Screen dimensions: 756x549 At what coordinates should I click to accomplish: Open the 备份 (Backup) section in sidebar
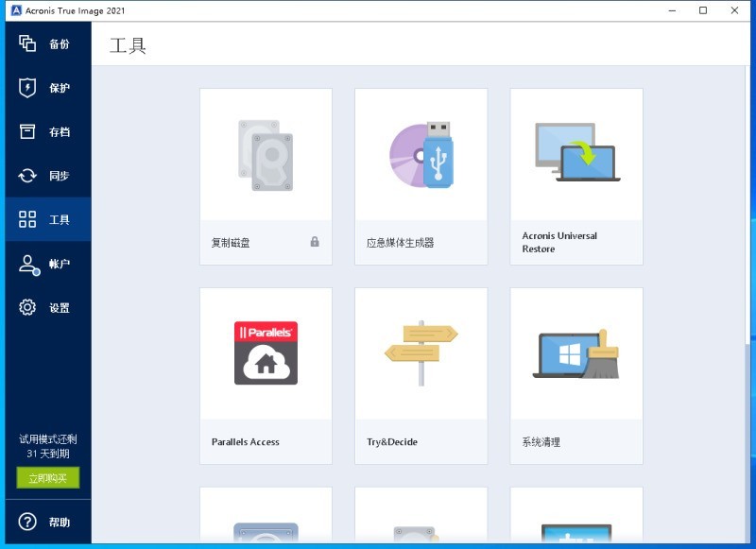click(x=45, y=43)
